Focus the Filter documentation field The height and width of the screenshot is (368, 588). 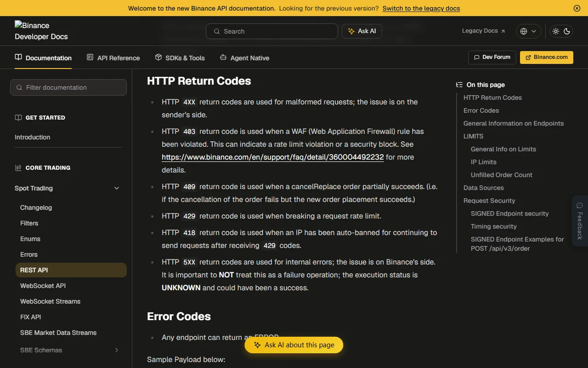coord(68,87)
